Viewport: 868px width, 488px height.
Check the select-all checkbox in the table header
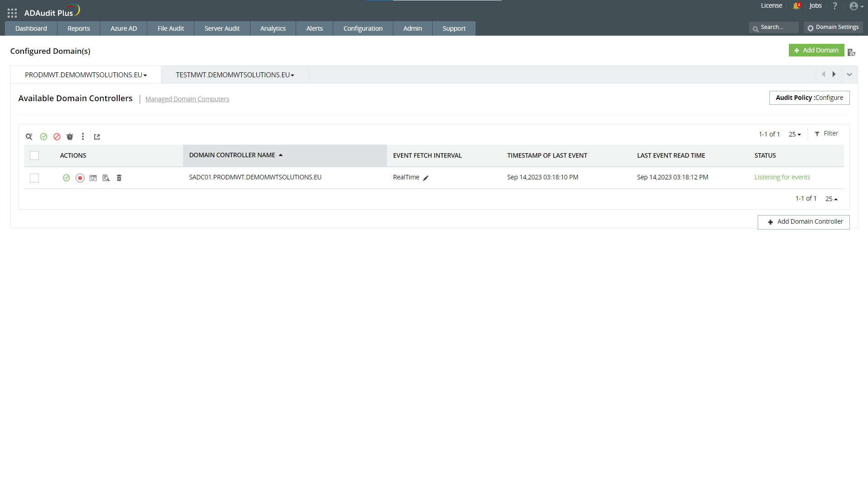34,155
